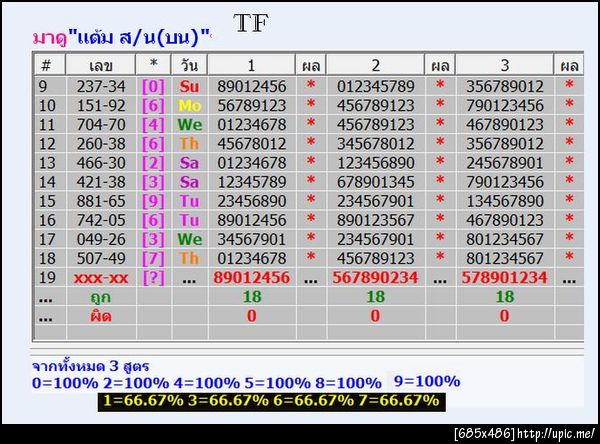Click "34567901" in row 17

(x=252, y=240)
